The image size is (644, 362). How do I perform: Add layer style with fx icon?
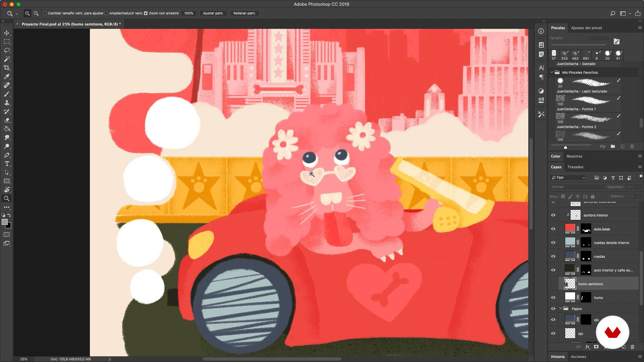tap(587, 347)
